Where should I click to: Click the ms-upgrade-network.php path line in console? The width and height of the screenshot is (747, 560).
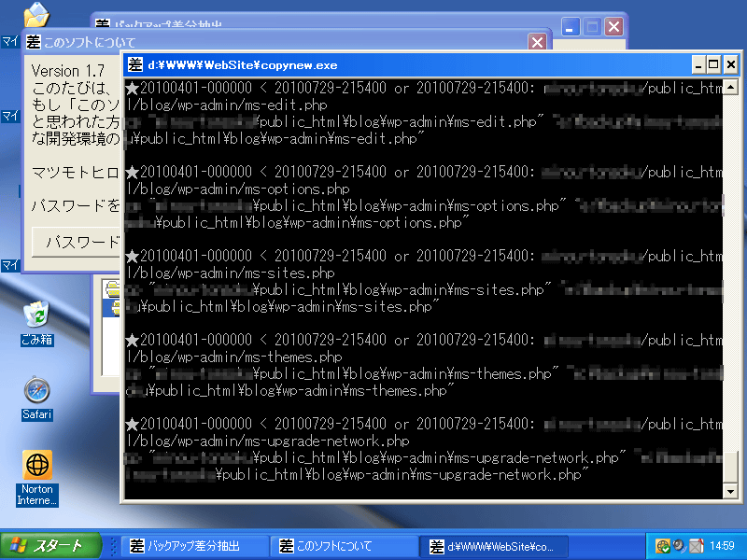[x=268, y=441]
